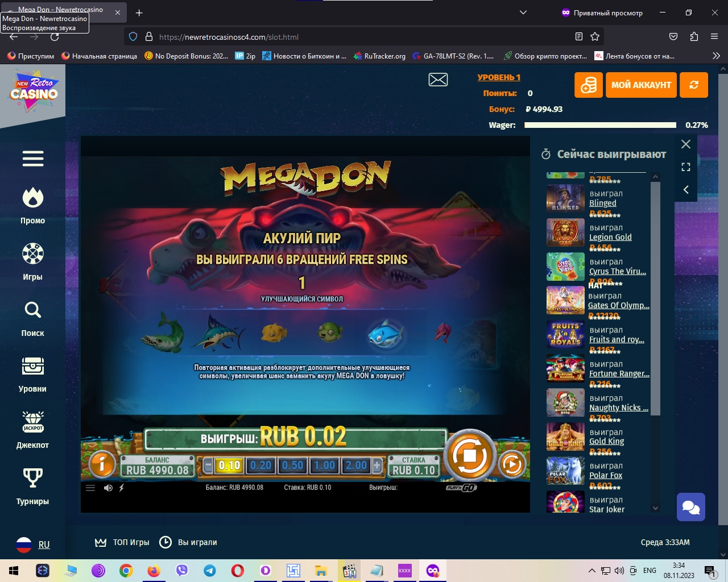
Task: Open the Windows Start menu
Action: pyautogui.click(x=14, y=571)
